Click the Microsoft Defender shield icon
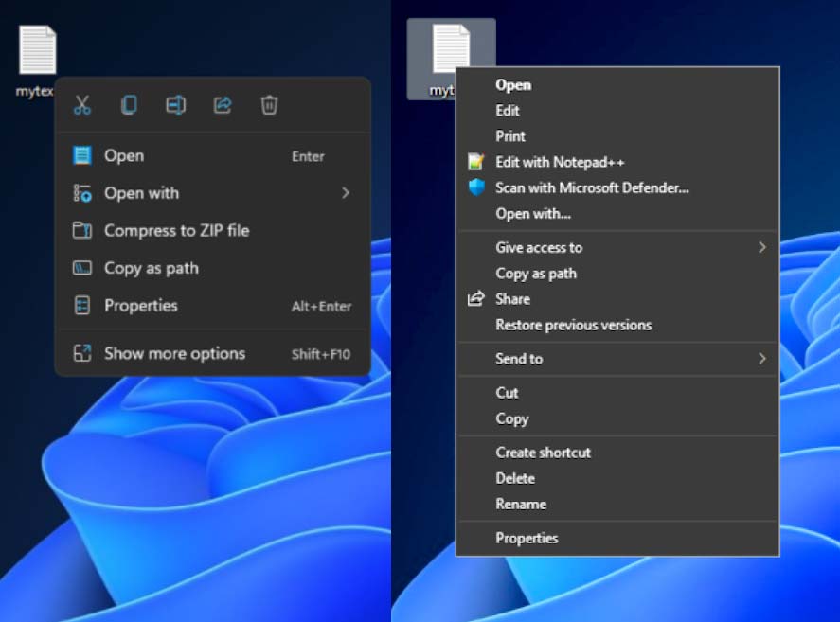 476,187
